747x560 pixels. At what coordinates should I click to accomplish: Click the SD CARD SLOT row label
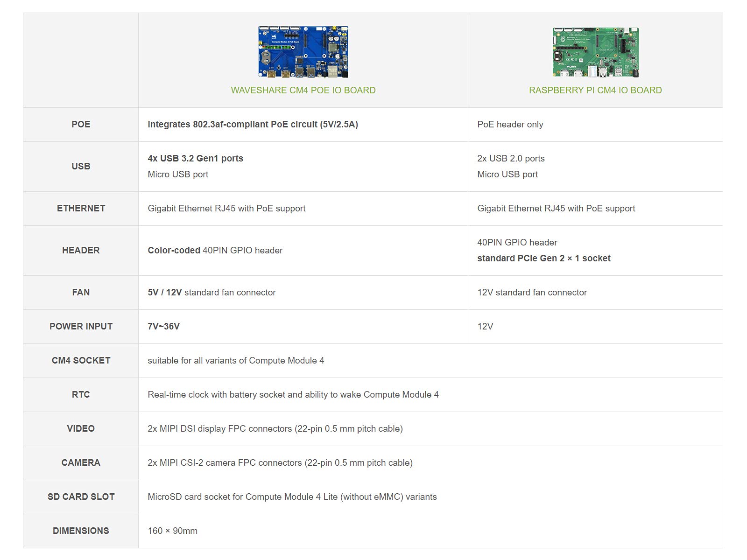pyautogui.click(x=81, y=497)
